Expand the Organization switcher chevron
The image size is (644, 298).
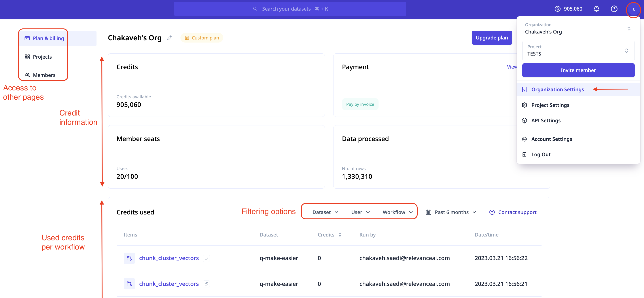click(629, 28)
